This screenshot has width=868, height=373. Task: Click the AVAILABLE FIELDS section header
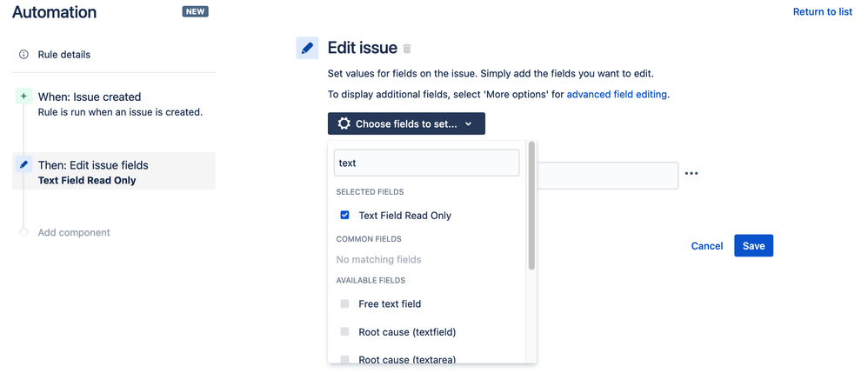tap(371, 281)
